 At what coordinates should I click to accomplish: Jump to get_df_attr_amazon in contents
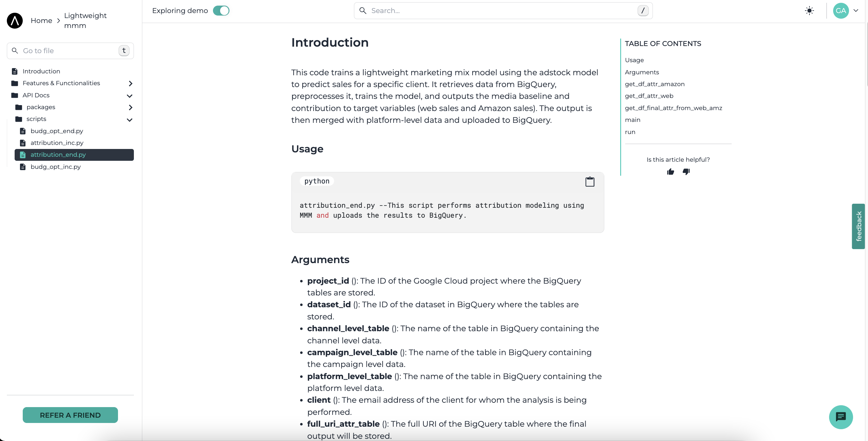tap(654, 84)
